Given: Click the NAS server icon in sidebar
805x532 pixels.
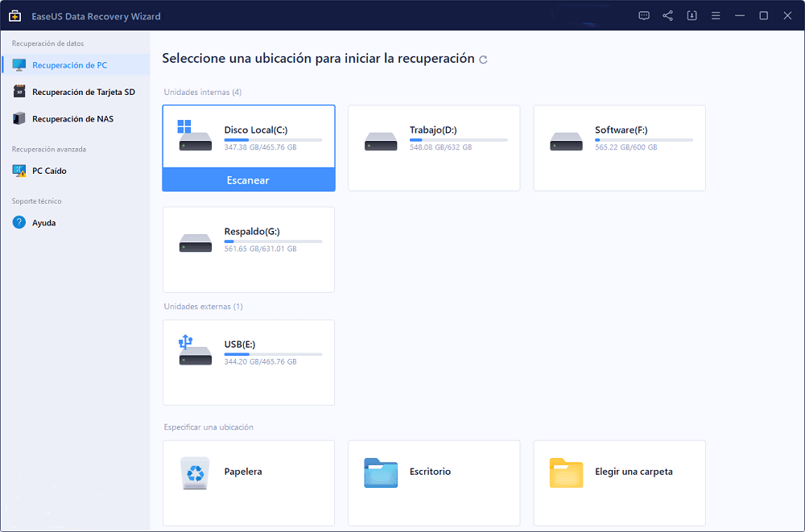Looking at the screenshot, I should [19, 118].
